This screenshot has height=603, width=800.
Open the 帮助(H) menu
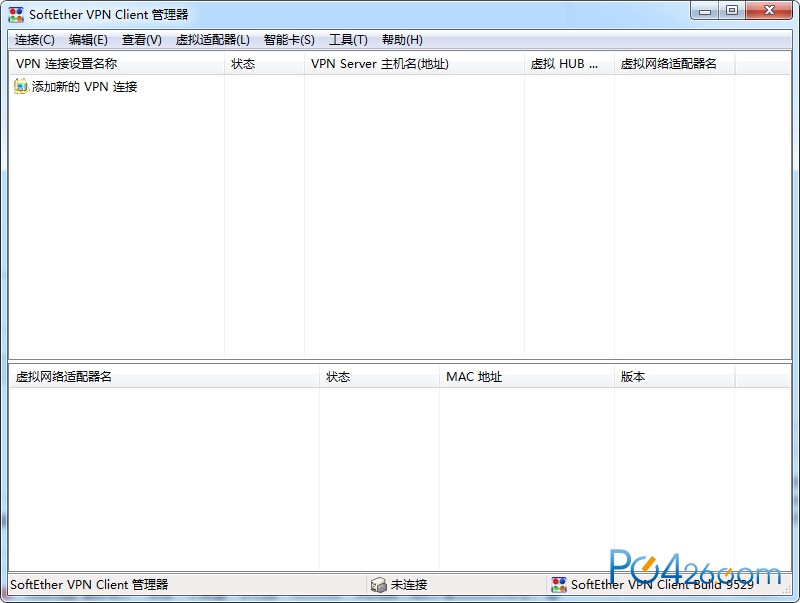[402, 40]
